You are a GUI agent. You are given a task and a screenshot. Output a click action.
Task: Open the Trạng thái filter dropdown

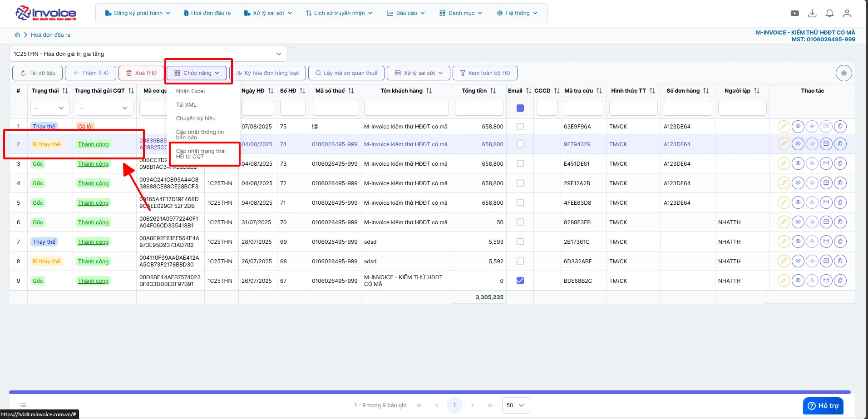pos(50,108)
